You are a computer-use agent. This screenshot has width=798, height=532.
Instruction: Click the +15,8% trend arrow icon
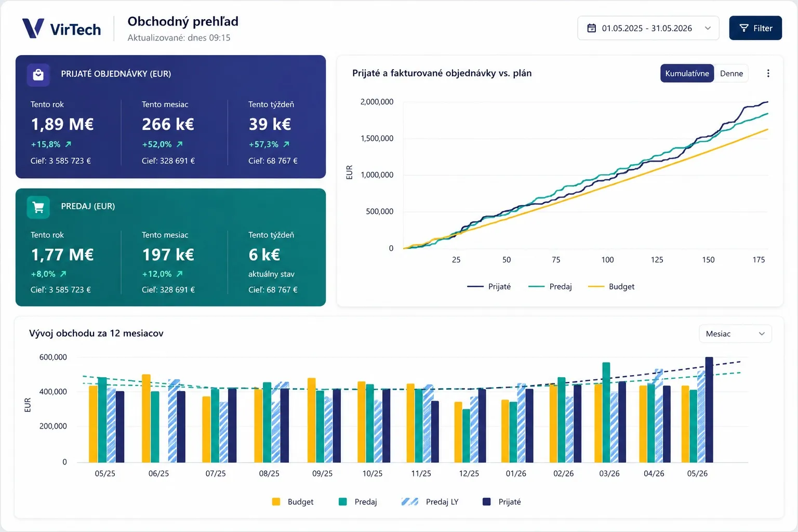(x=68, y=144)
